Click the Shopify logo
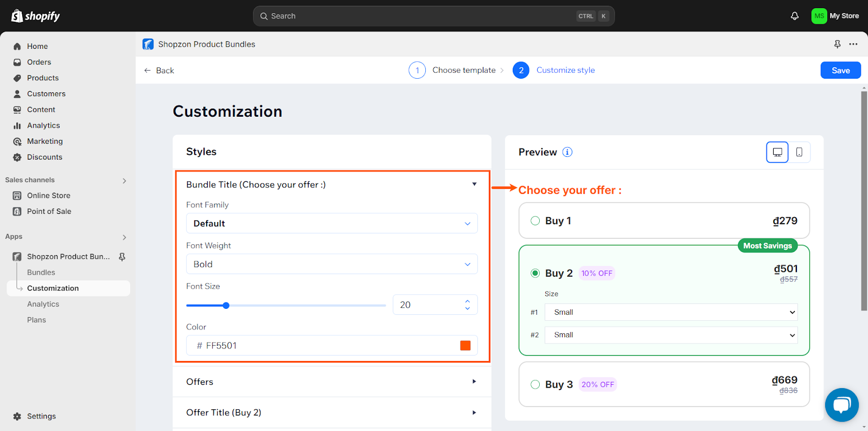This screenshot has width=868, height=431. [x=36, y=16]
